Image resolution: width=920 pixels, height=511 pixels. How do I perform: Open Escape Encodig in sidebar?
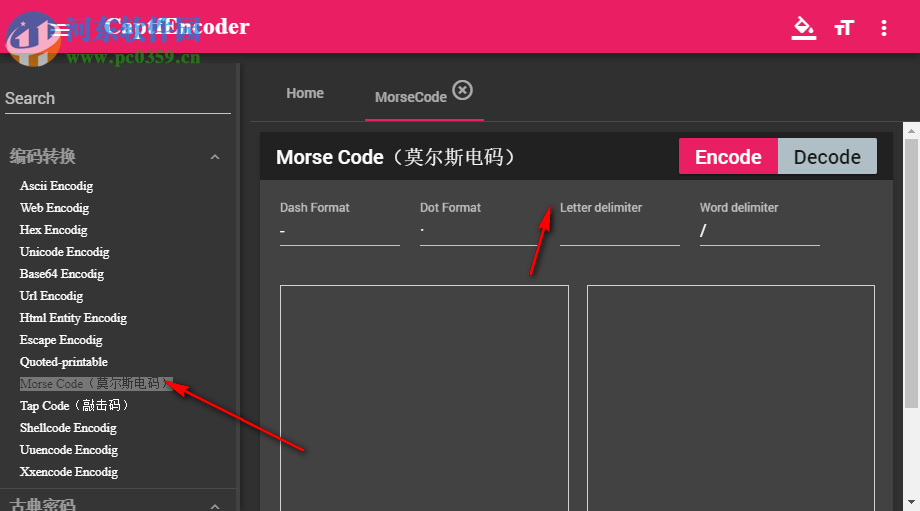(x=61, y=340)
